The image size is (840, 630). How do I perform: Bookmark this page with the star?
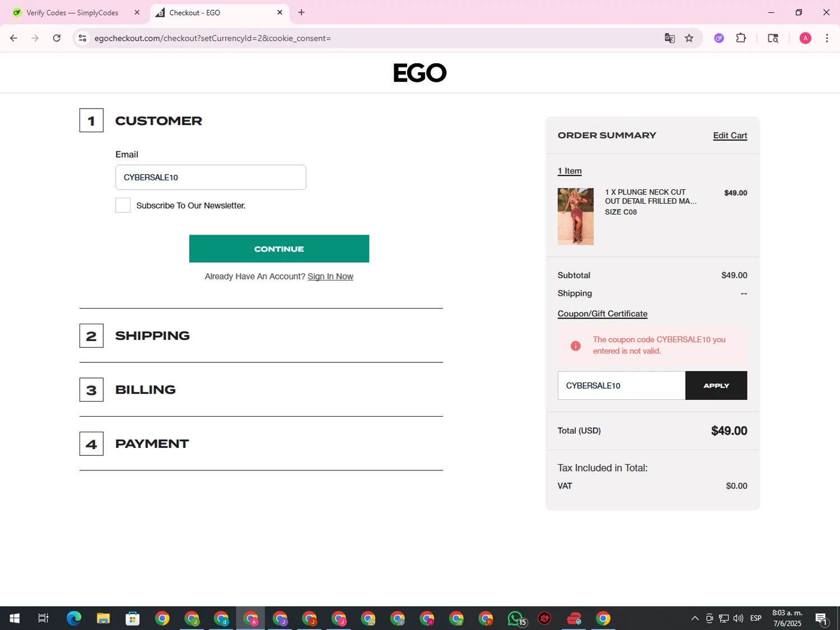[x=689, y=38]
